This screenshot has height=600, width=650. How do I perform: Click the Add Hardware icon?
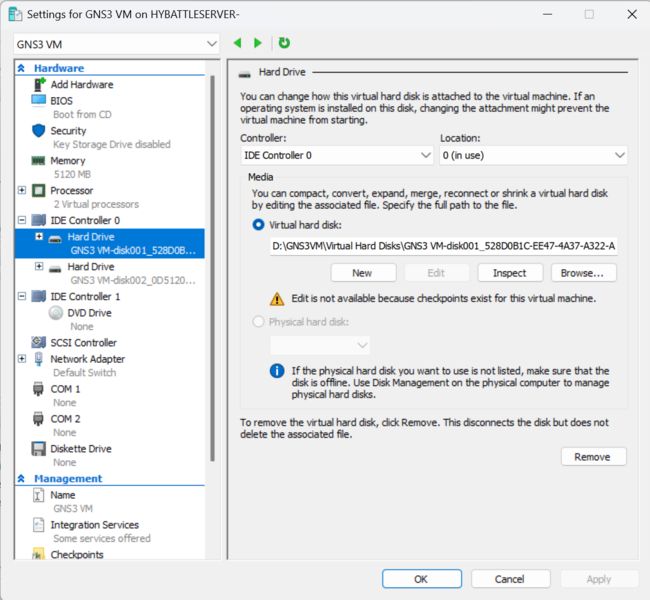tap(39, 85)
